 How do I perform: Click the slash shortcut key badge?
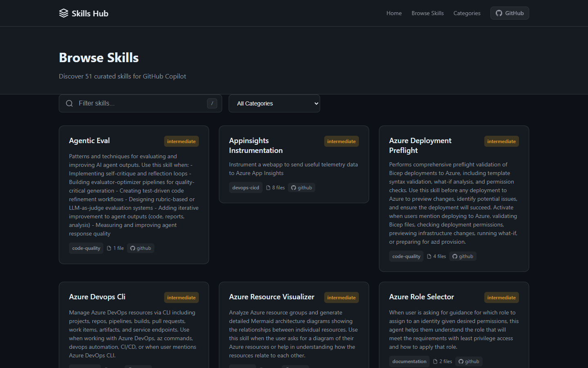tap(212, 103)
